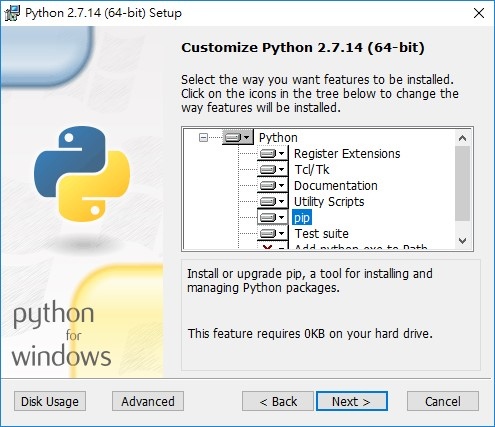
Task: Select the Utility Scripts tree item
Action: [329, 202]
